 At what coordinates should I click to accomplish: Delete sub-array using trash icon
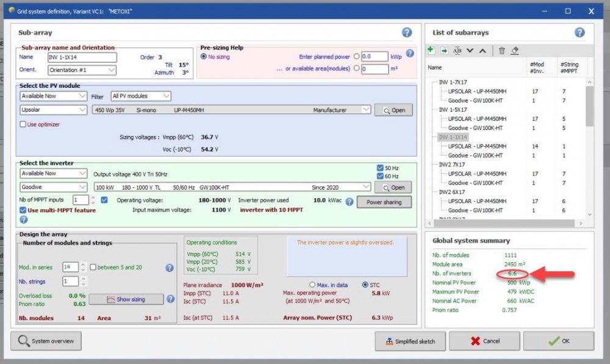[x=501, y=51]
